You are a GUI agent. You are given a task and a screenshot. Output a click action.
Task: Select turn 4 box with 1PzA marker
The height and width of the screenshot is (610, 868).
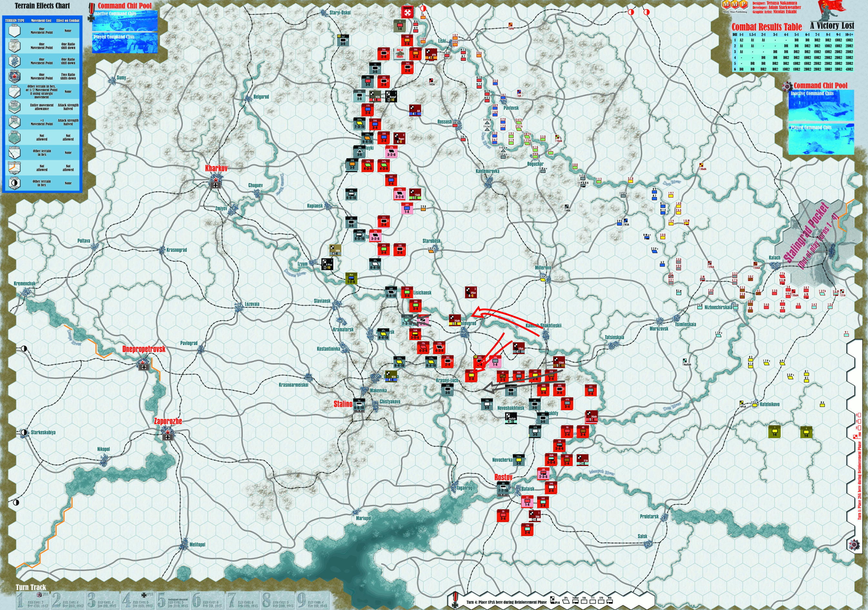click(138, 600)
